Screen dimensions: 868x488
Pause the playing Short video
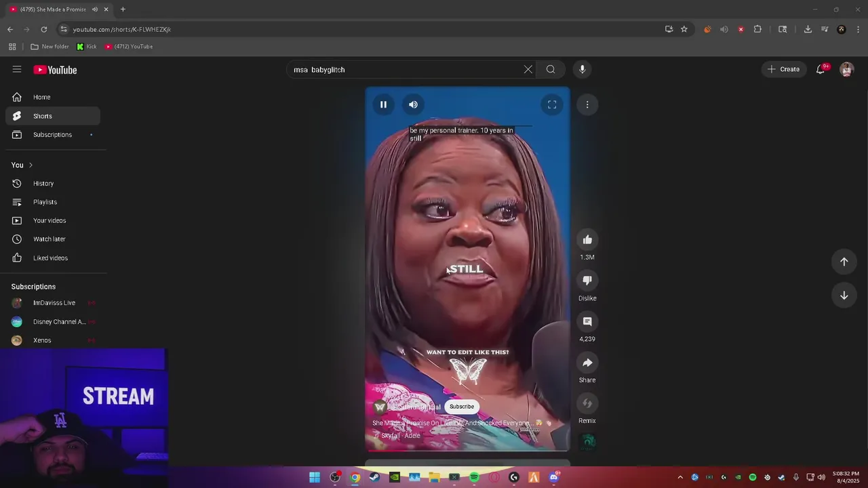pos(383,104)
